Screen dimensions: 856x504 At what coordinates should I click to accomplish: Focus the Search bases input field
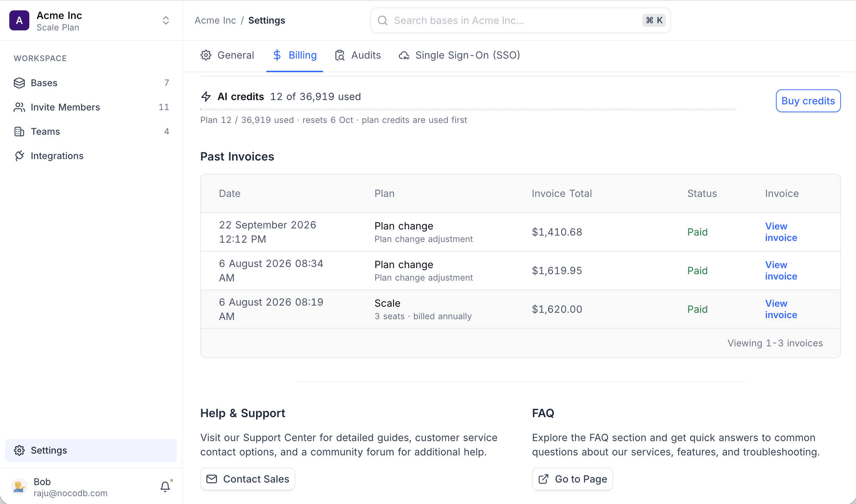click(520, 20)
